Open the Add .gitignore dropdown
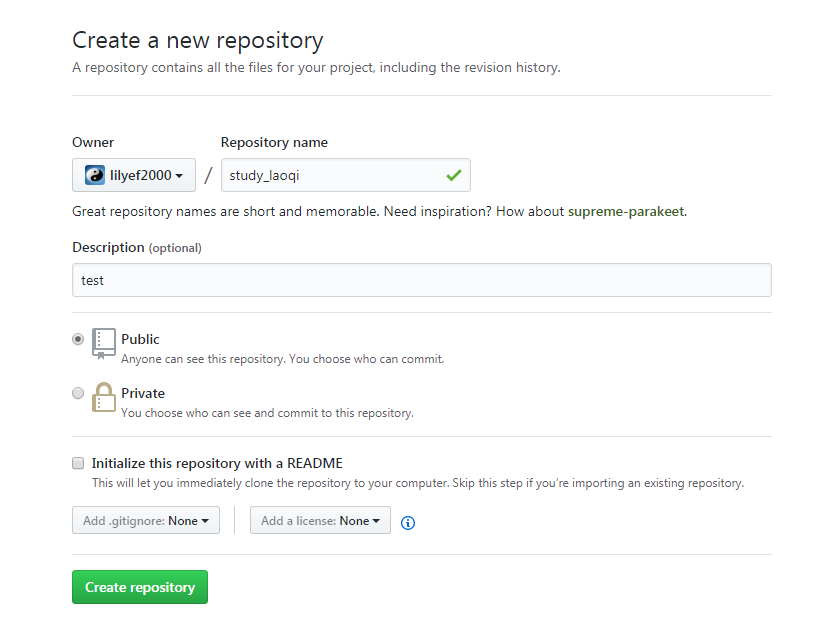824x643 pixels. point(146,520)
